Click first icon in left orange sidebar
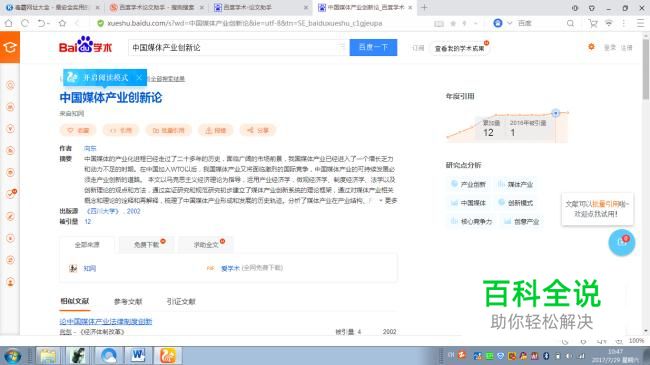650x365 pixels. [10, 85]
